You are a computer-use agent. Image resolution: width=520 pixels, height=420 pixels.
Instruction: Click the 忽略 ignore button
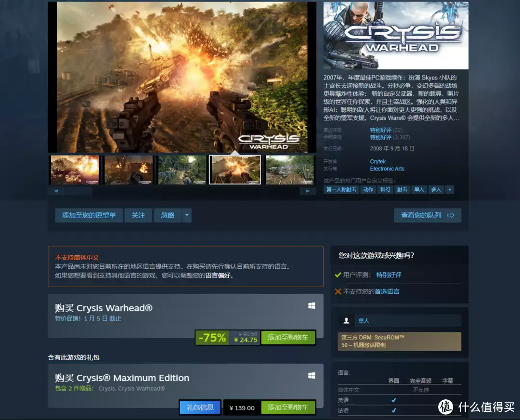168,215
